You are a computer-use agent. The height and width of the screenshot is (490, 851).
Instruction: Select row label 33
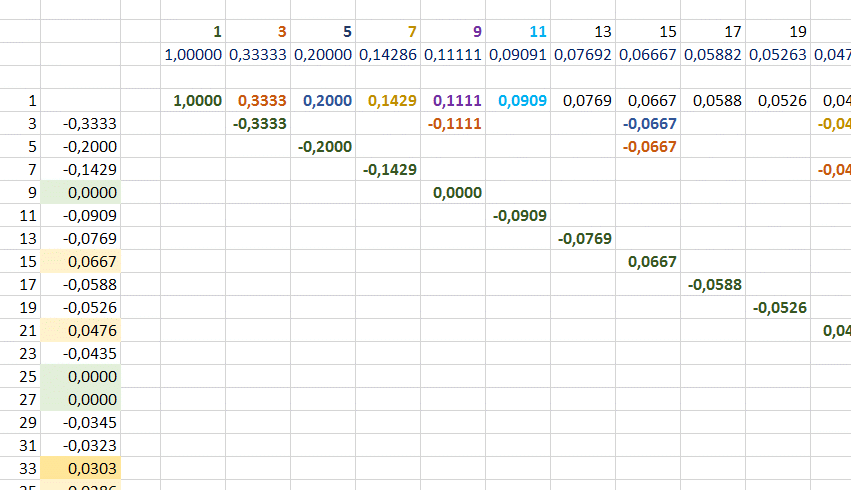pyautogui.click(x=20, y=468)
